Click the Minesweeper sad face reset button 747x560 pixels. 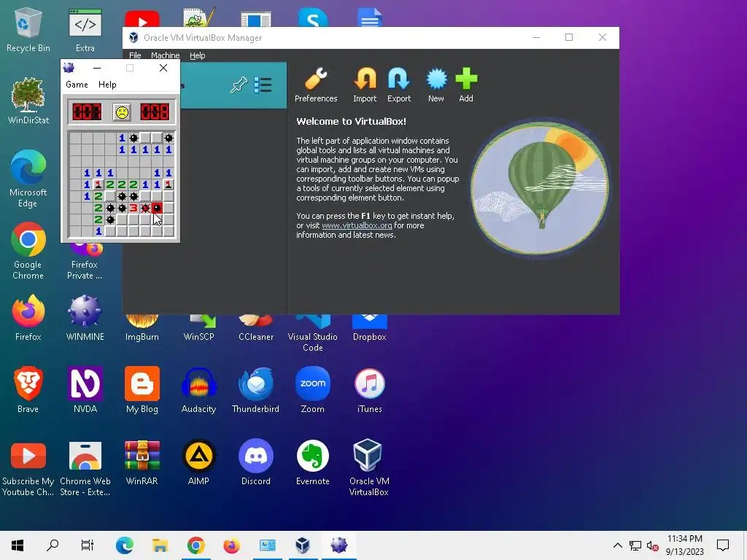point(122,112)
